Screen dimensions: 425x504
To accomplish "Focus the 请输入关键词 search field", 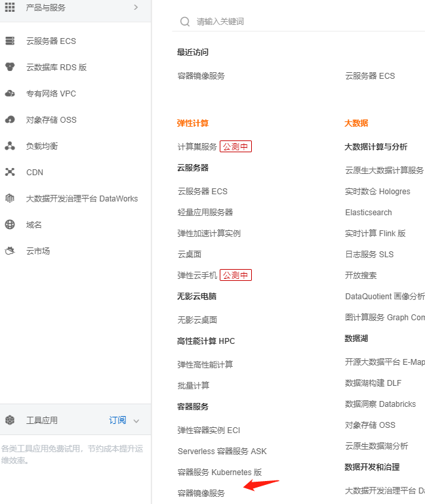I will [x=298, y=22].
